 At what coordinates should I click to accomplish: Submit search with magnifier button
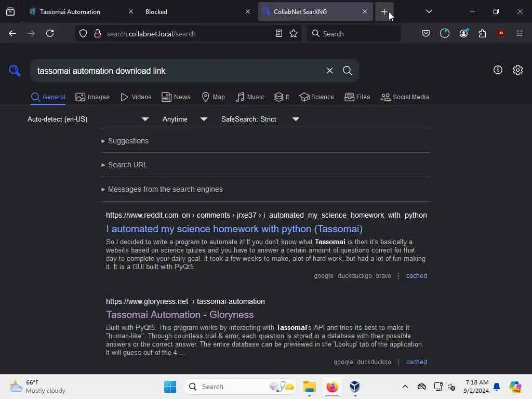(x=347, y=71)
